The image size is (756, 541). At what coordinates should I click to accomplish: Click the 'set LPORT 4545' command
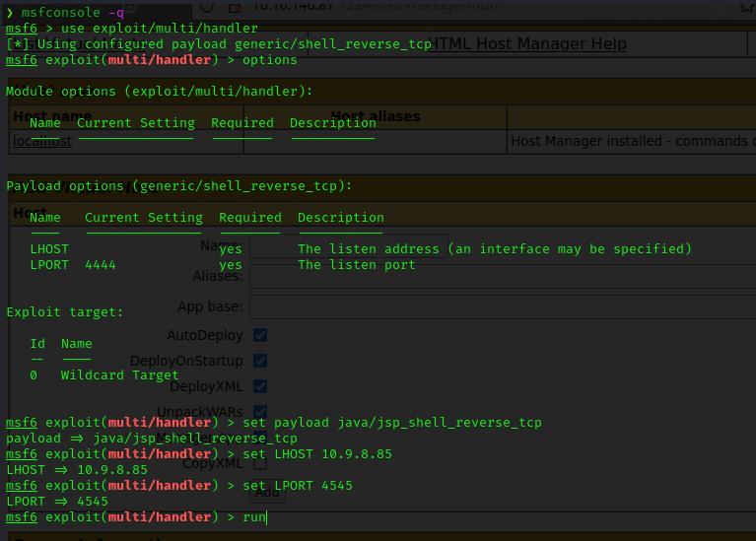pyautogui.click(x=298, y=486)
